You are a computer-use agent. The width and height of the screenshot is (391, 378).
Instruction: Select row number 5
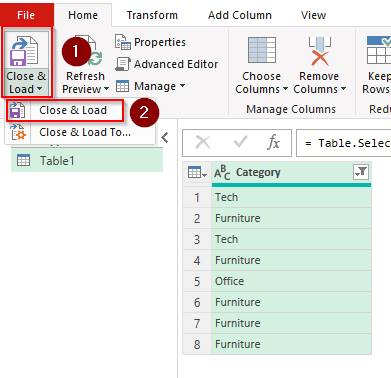tap(197, 281)
